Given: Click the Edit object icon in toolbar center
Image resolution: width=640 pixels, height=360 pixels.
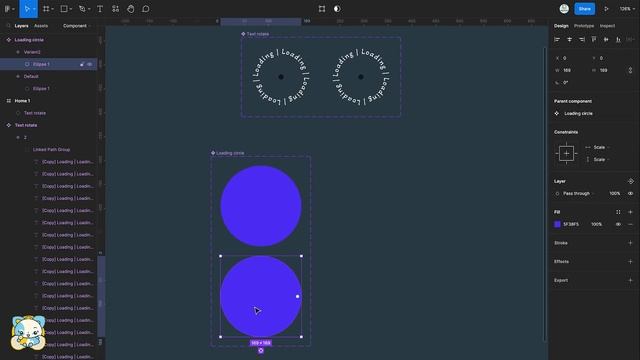Looking at the screenshot, I should coord(322,9).
